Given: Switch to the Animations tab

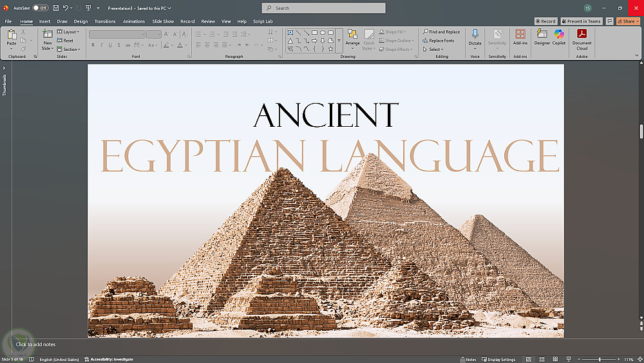Looking at the screenshot, I should coord(134,21).
